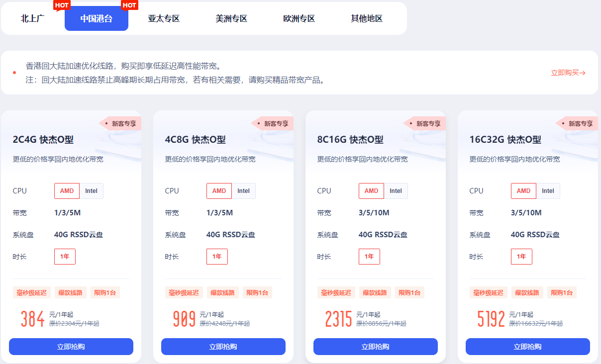601x364 pixels.
Task: Select the 中国港台 region tab
Action: click(x=97, y=19)
